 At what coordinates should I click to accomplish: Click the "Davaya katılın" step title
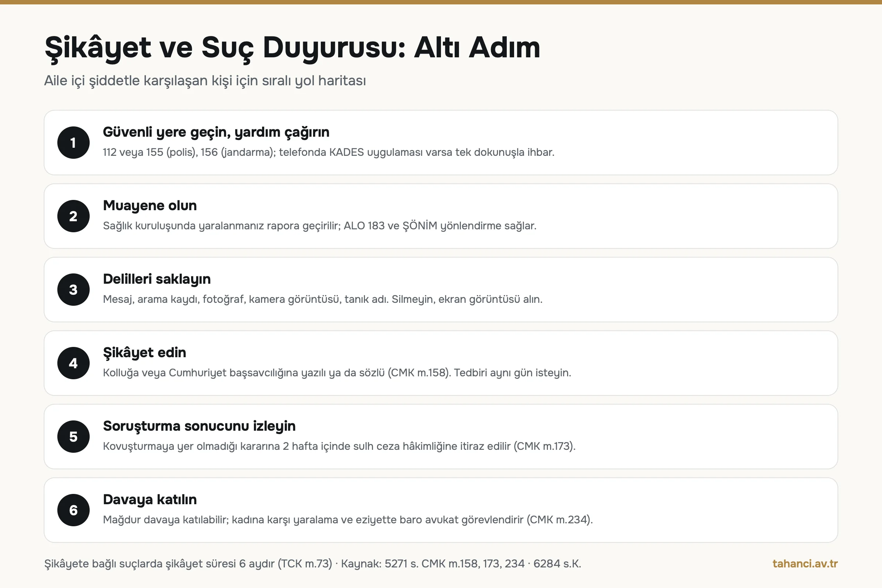[150, 500]
